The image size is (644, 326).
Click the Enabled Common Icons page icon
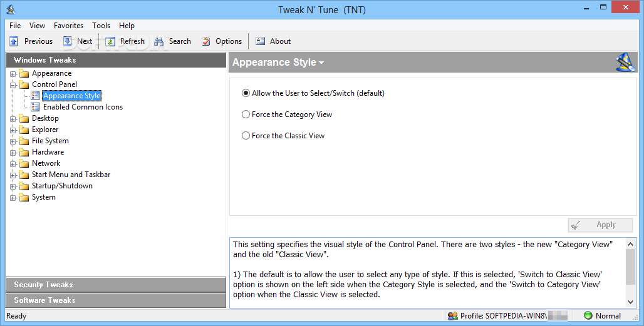[35, 107]
